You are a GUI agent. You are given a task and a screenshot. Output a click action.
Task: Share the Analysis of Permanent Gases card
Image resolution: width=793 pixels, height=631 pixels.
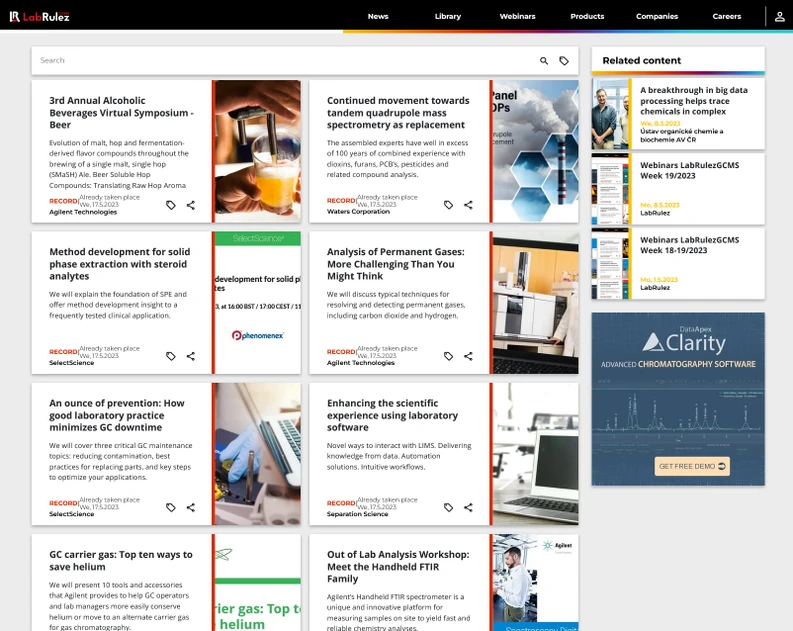(x=468, y=356)
